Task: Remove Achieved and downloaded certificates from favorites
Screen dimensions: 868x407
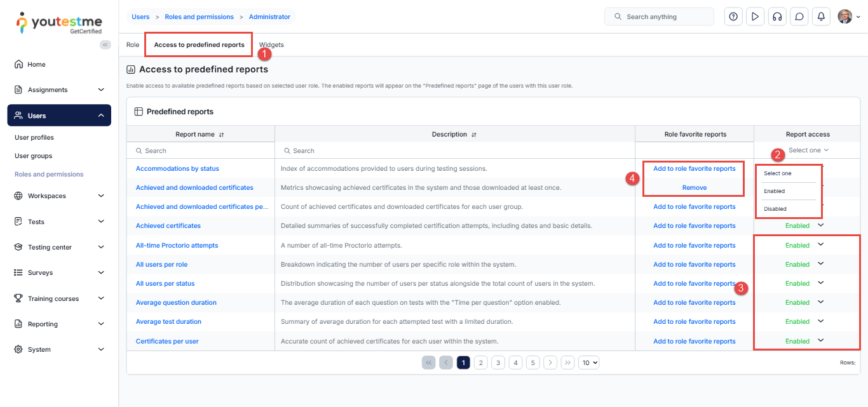Action: pyautogui.click(x=694, y=188)
